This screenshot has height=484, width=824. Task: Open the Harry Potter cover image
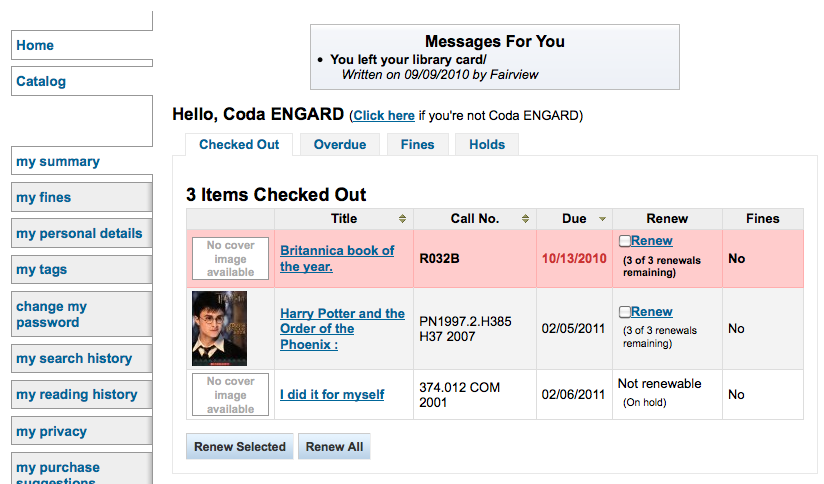(x=220, y=328)
